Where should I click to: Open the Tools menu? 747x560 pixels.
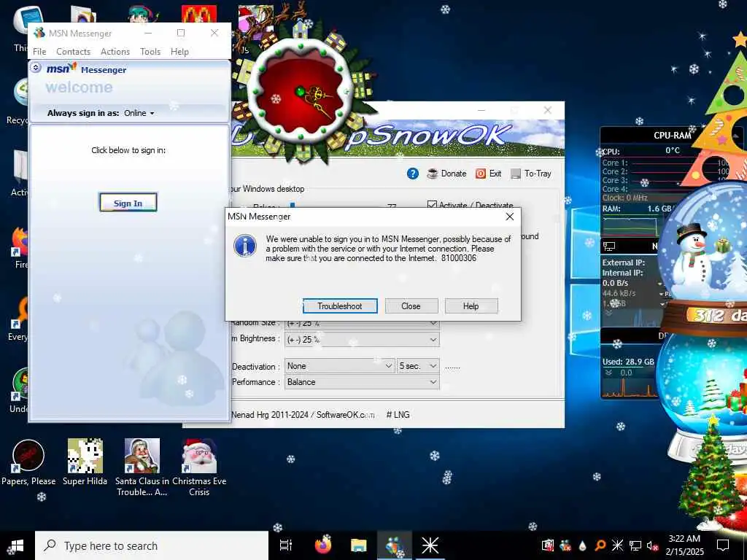pos(150,52)
